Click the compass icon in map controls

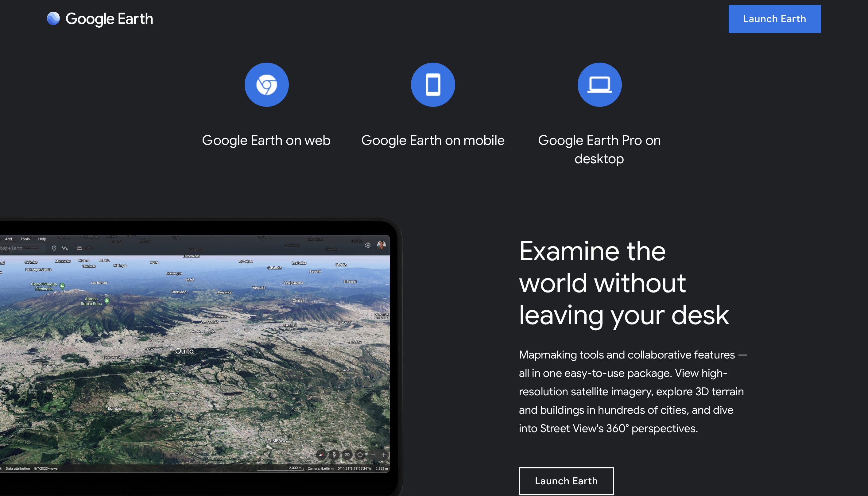(321, 455)
